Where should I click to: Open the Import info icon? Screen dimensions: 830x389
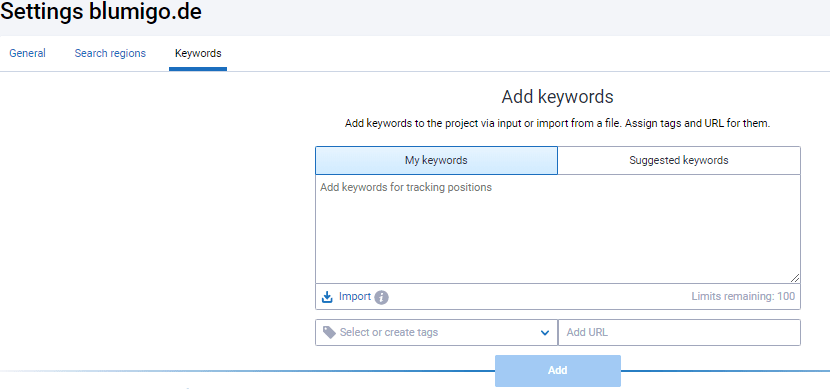(x=382, y=297)
